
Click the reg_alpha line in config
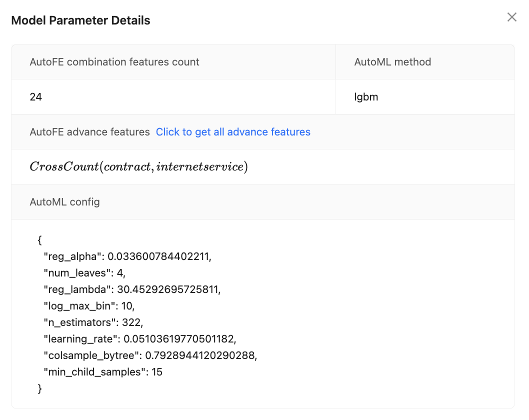click(127, 256)
